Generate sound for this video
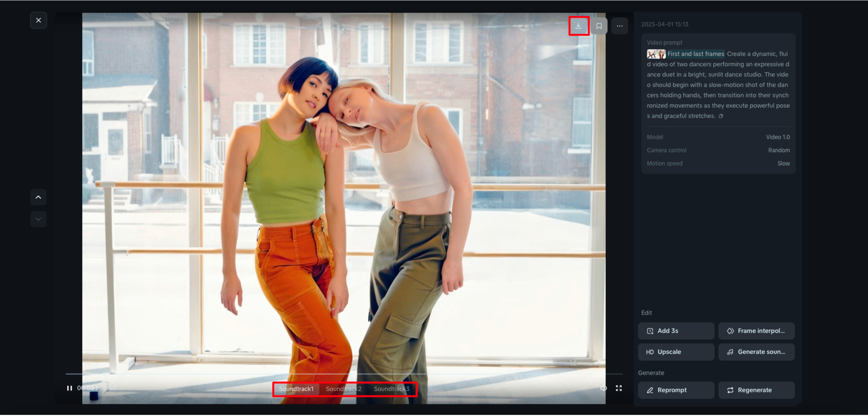Viewport: 868px width, 416px height. point(756,352)
